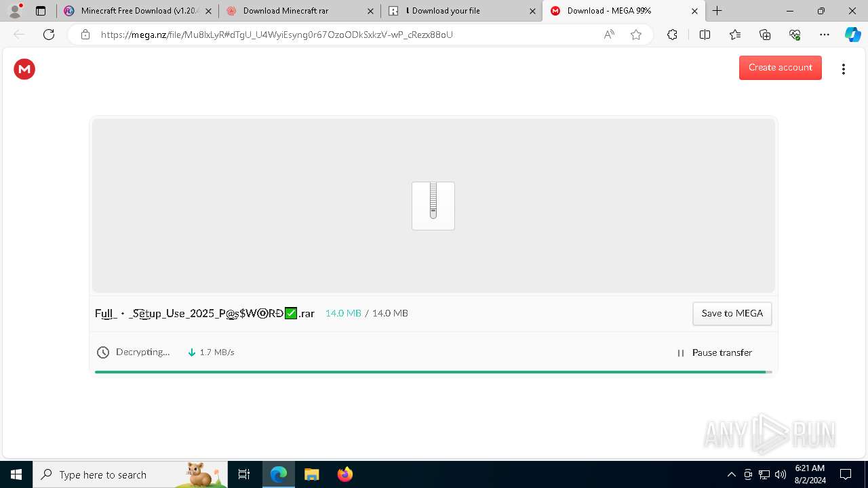The image size is (868, 488).
Task: Open Edge Settings and more menu
Action: pyautogui.click(x=825, y=35)
